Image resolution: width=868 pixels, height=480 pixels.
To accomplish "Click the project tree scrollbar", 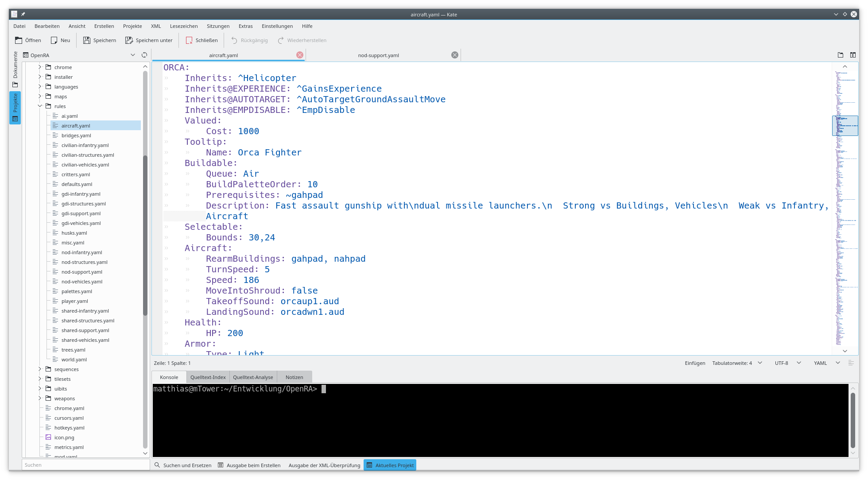I will pos(145,236).
